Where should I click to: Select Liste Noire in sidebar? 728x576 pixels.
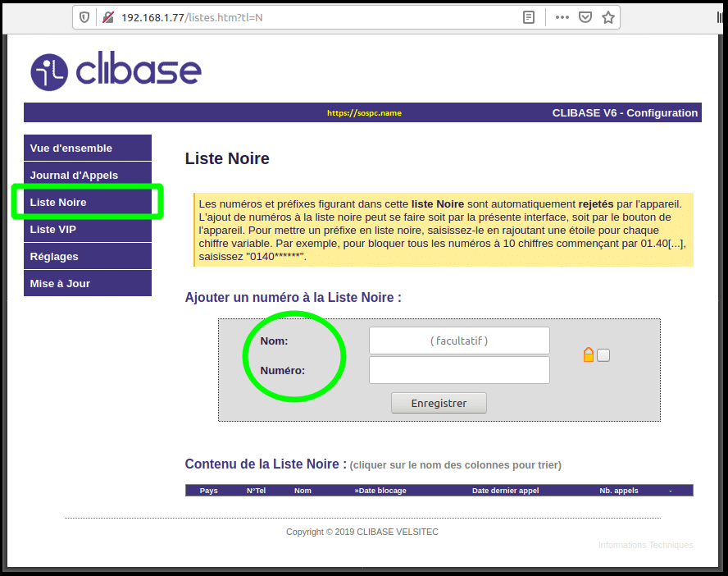88,202
